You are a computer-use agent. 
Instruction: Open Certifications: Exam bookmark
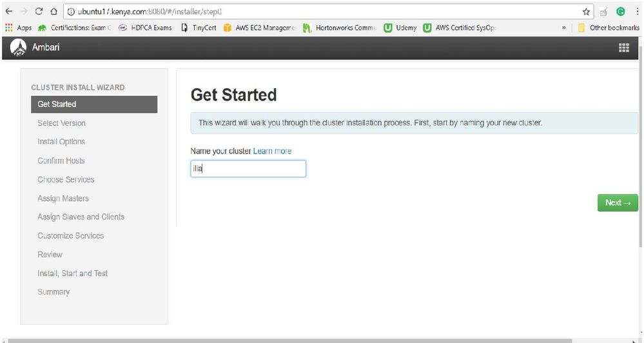tap(74, 28)
